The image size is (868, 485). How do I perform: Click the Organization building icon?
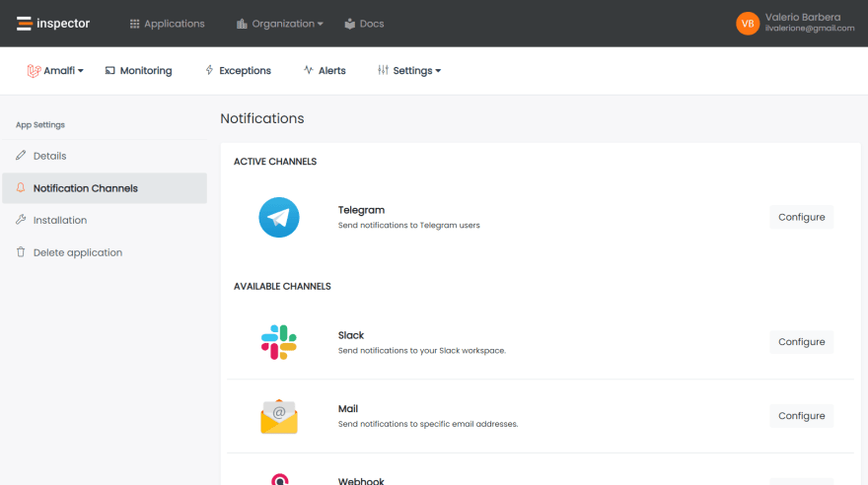(x=242, y=24)
